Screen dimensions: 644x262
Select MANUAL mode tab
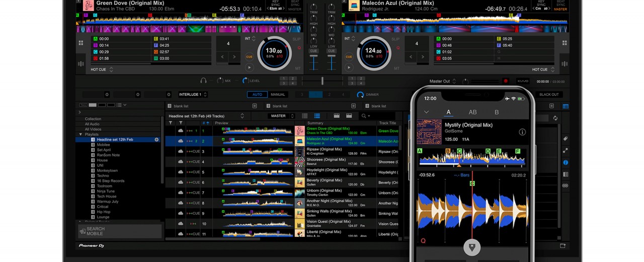click(x=278, y=94)
